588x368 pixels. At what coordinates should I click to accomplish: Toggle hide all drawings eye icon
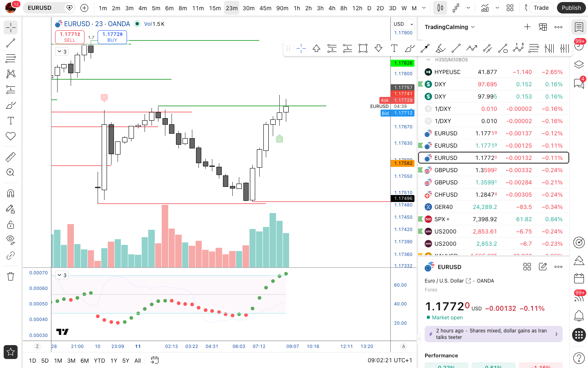(x=11, y=240)
